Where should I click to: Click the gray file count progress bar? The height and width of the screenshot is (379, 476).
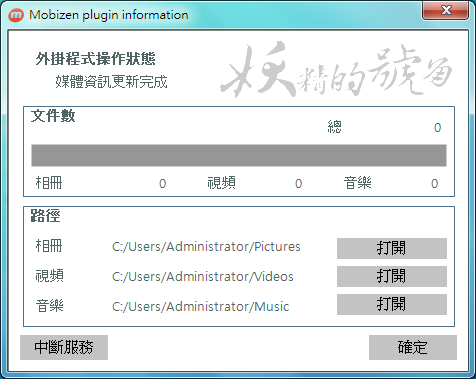coord(239,155)
